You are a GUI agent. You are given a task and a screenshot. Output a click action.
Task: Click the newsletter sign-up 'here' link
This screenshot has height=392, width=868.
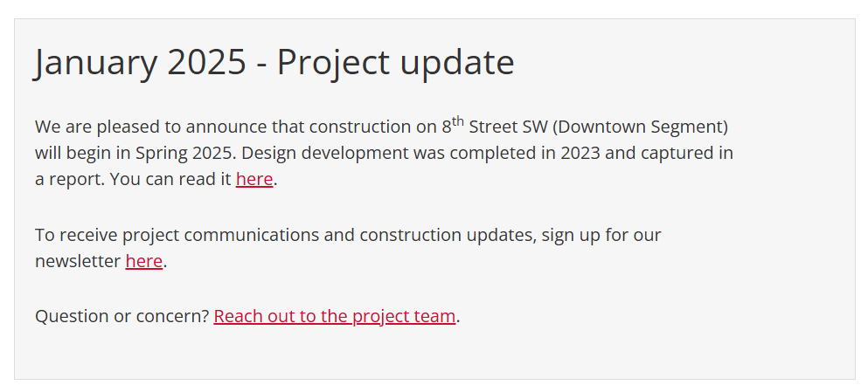pyautogui.click(x=144, y=261)
